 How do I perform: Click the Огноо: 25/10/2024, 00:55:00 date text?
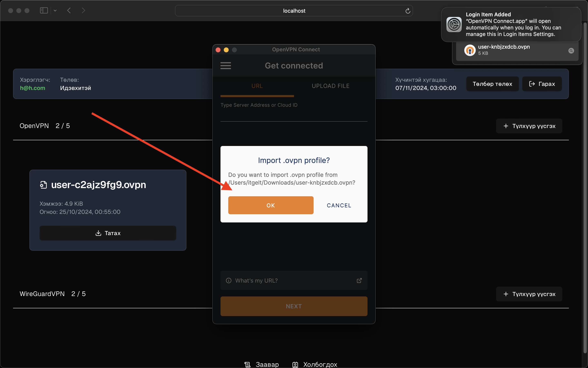click(80, 212)
